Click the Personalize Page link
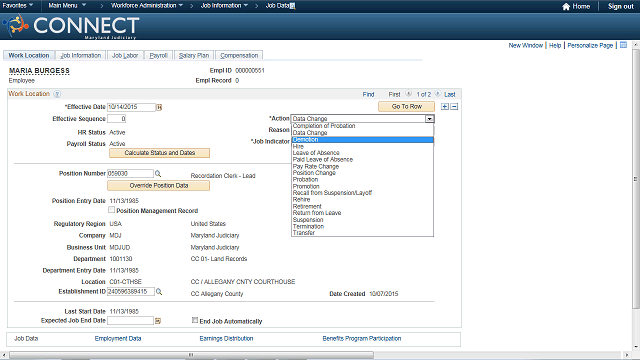The image size is (640, 360). coord(590,45)
